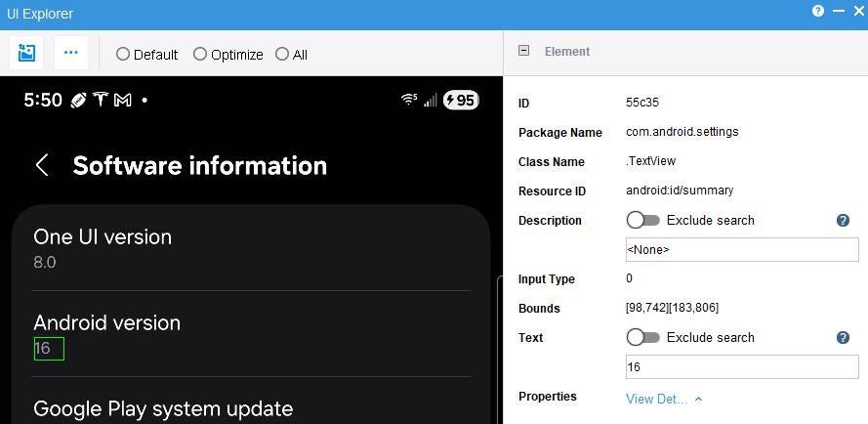Toggle Exclude search for Description

[x=643, y=221]
